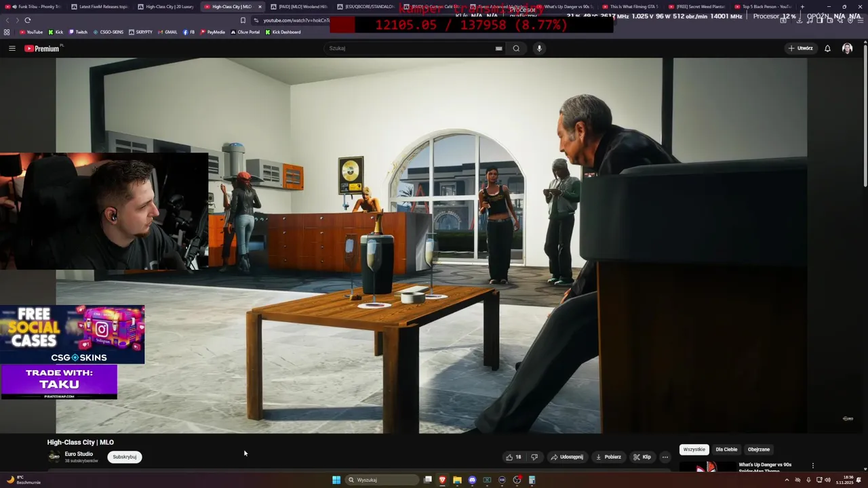Open Brave browser from the taskbar

(442, 480)
